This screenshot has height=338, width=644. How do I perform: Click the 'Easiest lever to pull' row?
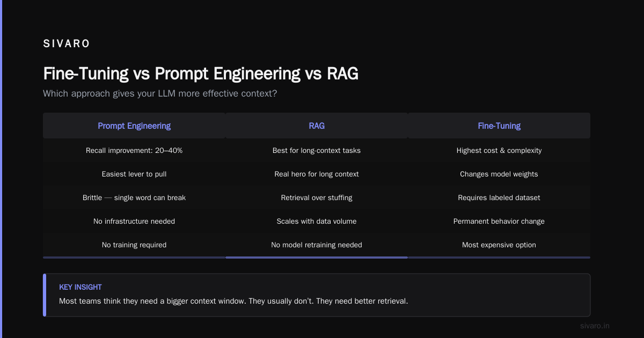(x=134, y=174)
